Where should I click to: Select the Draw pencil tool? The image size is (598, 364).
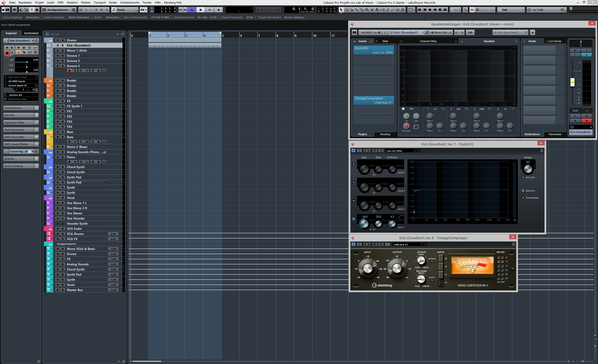(x=388, y=10)
